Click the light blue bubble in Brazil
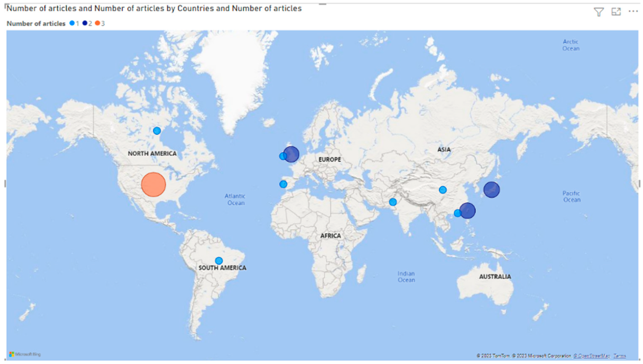The width and height of the screenshot is (643, 364). (x=219, y=261)
